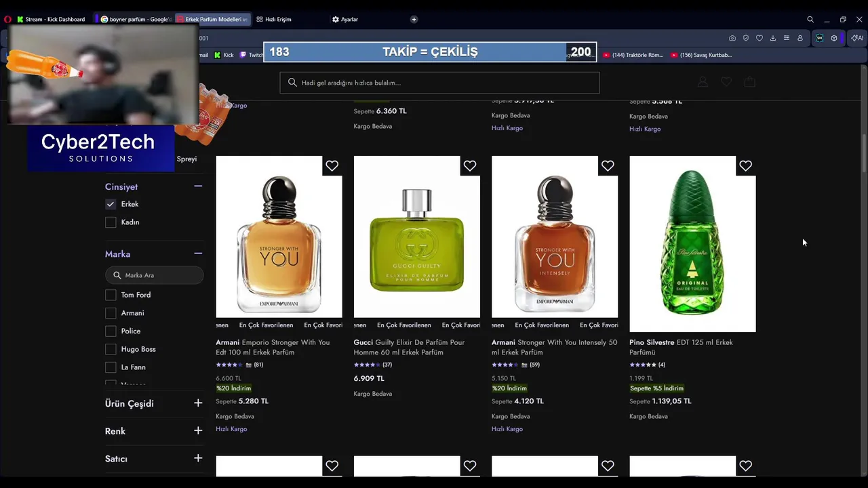Open the shopping bag cart icon
The height and width of the screenshot is (488, 868).
(749, 82)
